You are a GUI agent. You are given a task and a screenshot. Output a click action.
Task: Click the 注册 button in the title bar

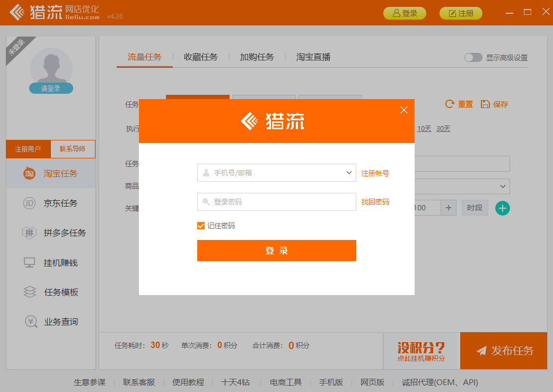pos(461,13)
